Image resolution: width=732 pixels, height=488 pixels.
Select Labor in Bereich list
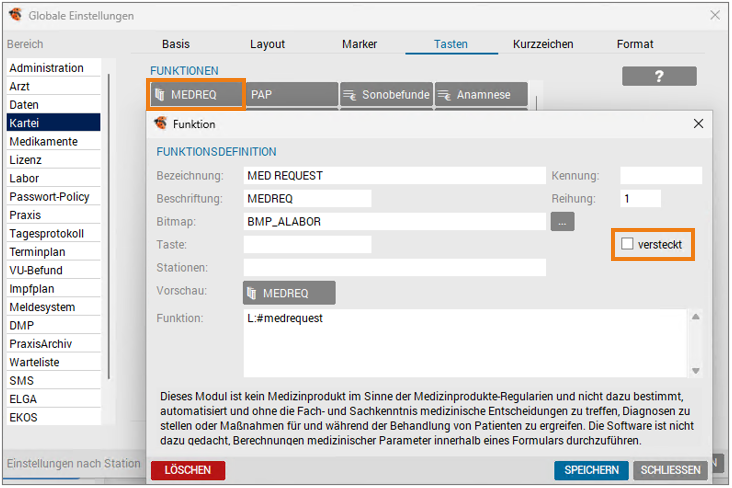click(x=54, y=178)
